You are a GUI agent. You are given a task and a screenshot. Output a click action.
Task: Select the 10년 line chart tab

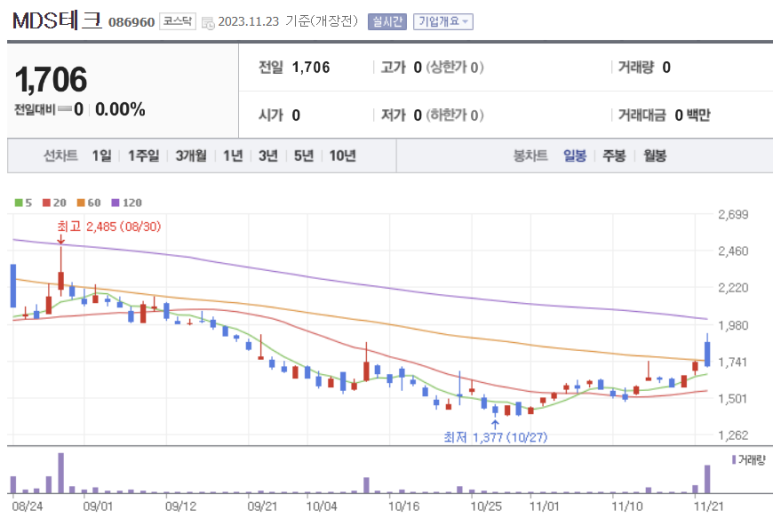(343, 156)
